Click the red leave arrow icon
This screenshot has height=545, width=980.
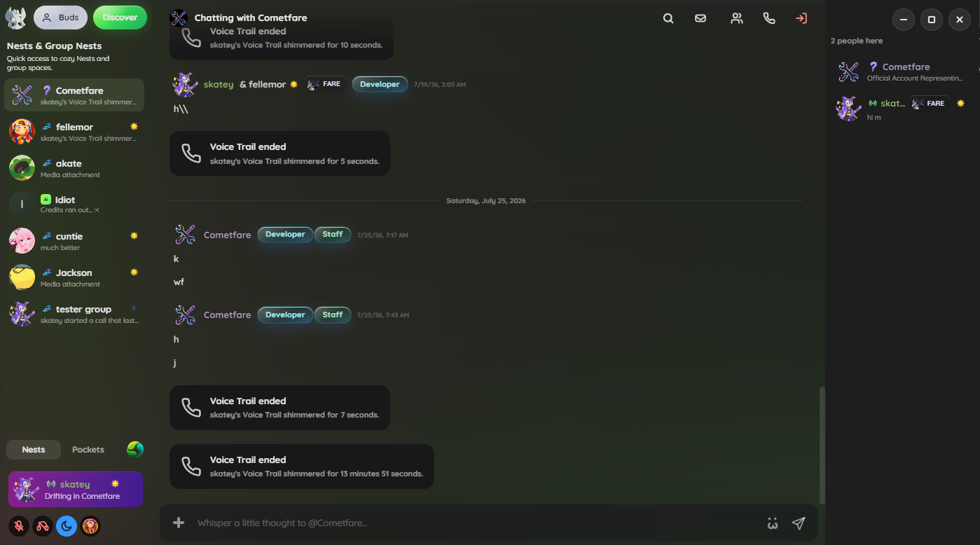[801, 19]
